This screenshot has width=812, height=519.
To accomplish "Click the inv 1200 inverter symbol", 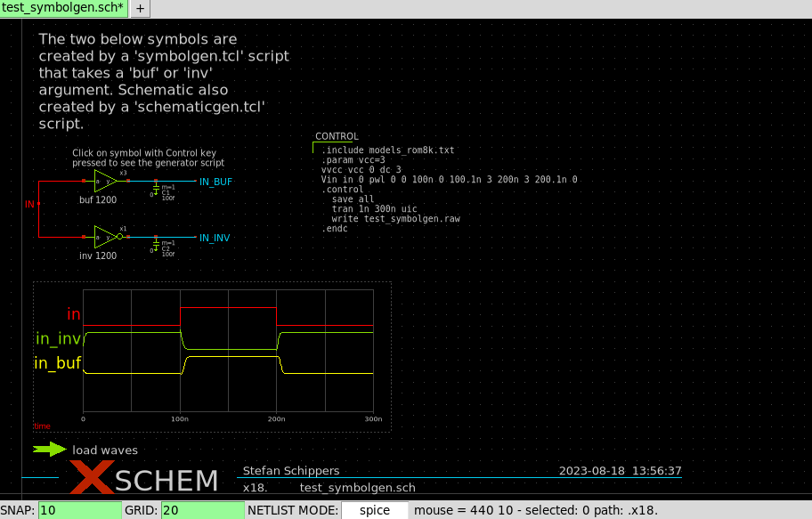I will (x=106, y=238).
